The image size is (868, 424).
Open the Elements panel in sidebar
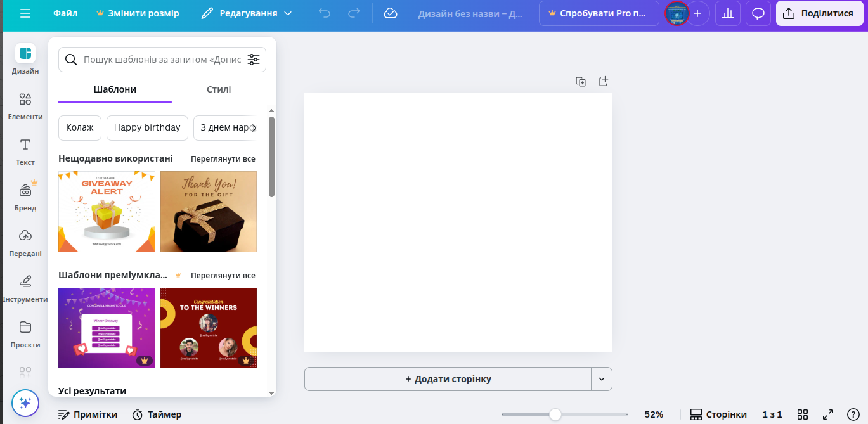pos(25,106)
